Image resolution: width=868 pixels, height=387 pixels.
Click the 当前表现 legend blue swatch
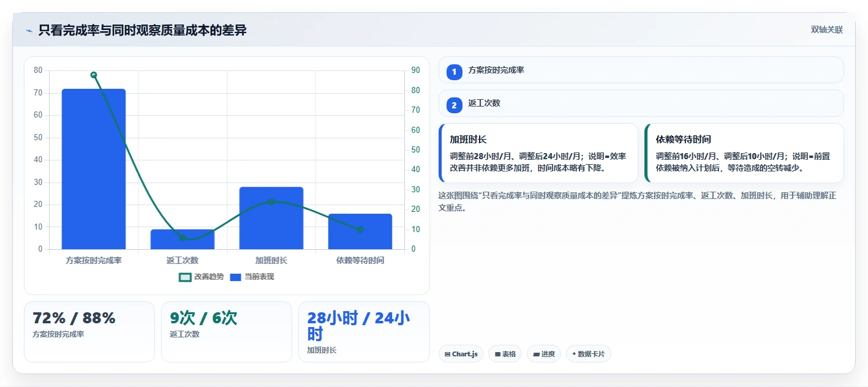[236, 277]
